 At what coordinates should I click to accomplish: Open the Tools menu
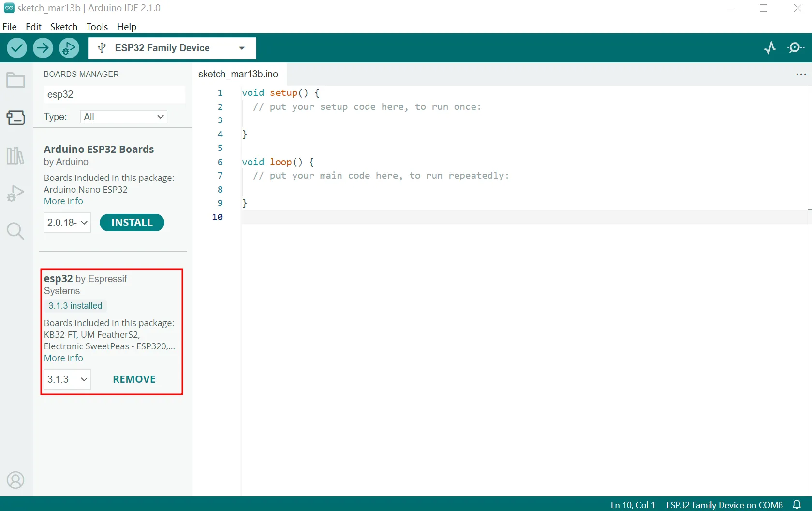[x=97, y=27]
